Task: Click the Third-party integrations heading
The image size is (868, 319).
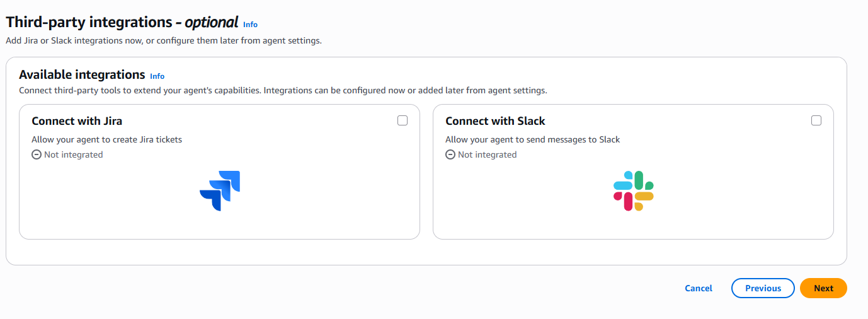Action: (x=122, y=22)
